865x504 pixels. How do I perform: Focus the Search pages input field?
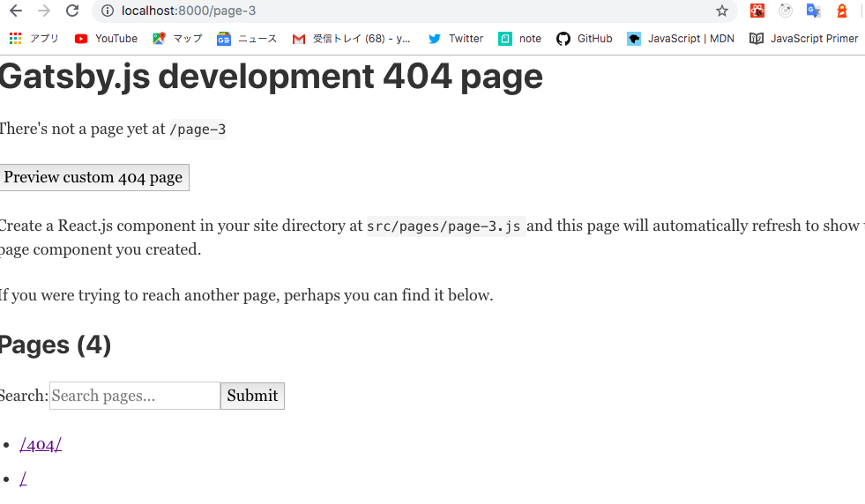click(x=135, y=396)
